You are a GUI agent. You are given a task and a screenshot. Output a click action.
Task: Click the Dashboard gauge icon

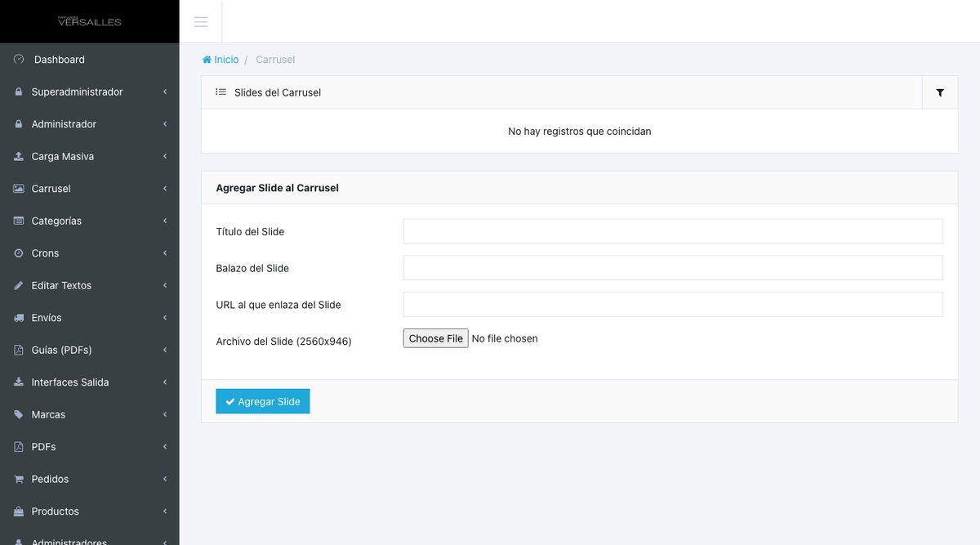[19, 59]
